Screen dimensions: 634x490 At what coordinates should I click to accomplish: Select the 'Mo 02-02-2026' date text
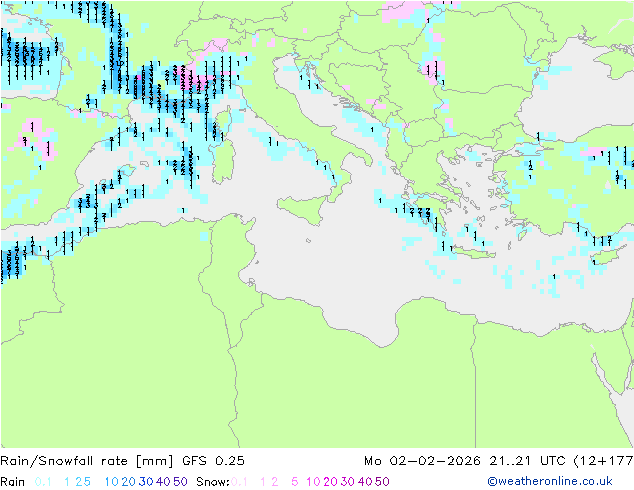(422, 461)
